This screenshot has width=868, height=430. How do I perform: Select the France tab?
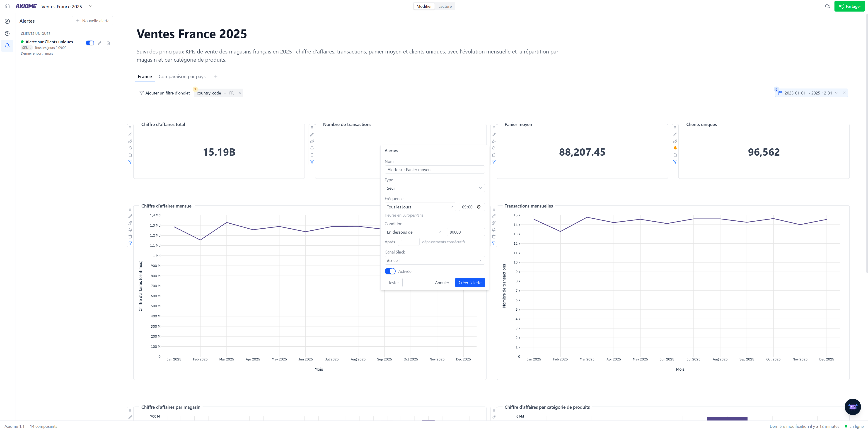145,77
